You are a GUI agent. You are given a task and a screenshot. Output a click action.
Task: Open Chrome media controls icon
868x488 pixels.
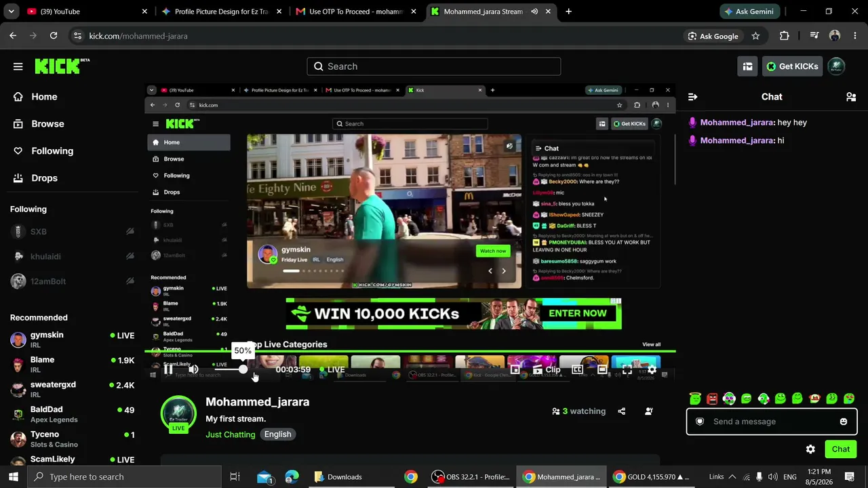[x=814, y=36]
